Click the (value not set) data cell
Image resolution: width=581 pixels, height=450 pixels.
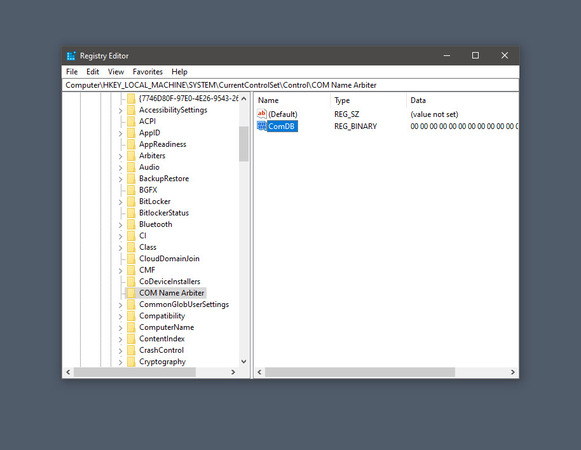click(434, 114)
